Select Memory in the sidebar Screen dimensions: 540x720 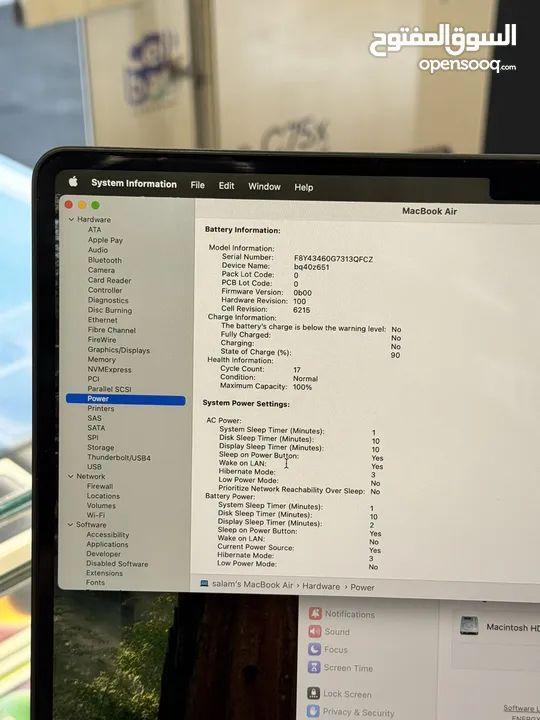tap(101, 360)
